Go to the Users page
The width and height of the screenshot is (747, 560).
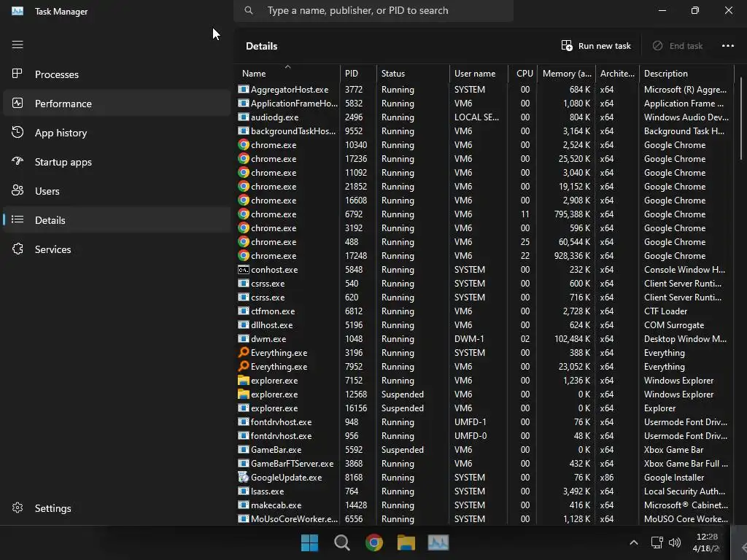[117, 191]
